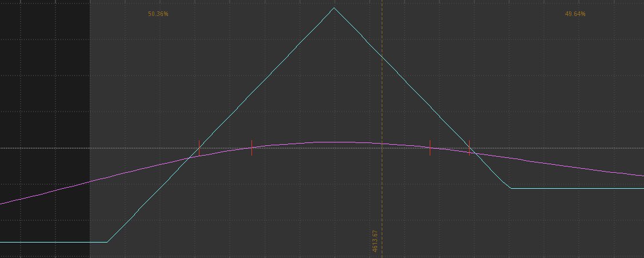Click the third red marker from left

430,148
